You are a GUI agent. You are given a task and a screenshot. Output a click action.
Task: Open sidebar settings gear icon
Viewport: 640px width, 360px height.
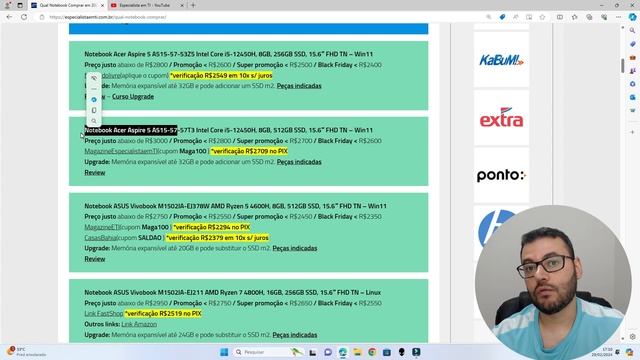point(633,337)
